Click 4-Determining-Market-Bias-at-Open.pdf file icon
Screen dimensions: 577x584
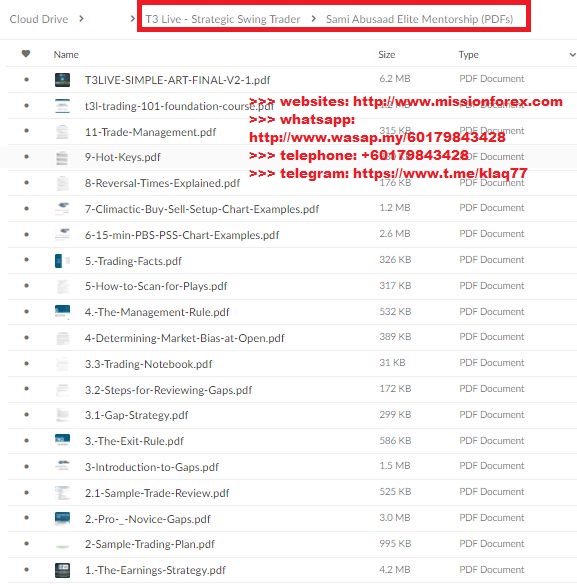[x=62, y=338]
